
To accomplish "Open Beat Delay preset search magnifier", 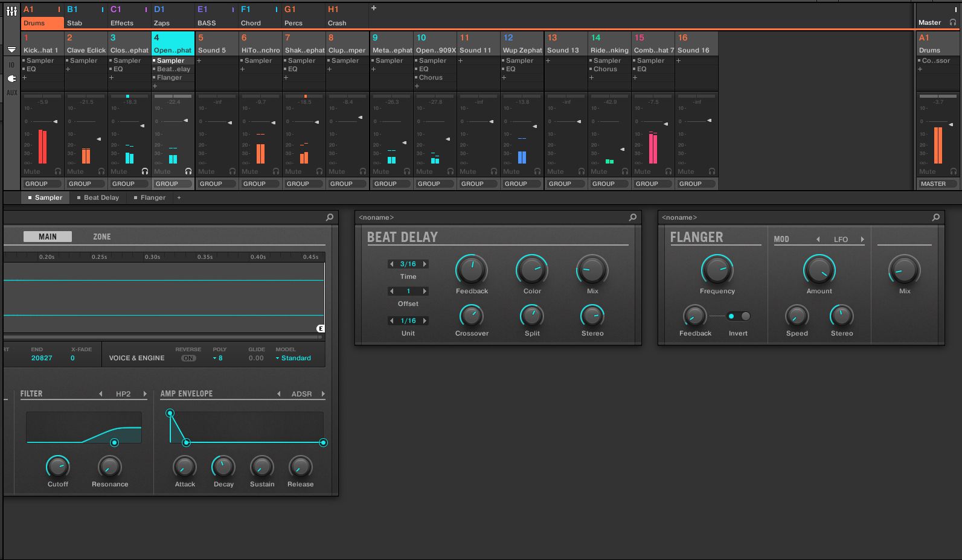I will coord(633,217).
